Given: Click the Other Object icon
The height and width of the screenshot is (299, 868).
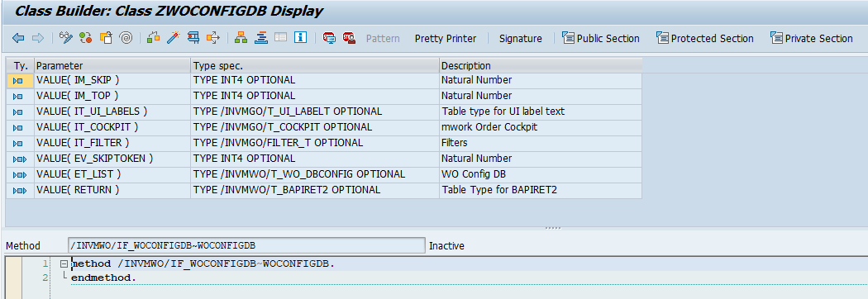Looking at the screenshot, I should [x=106, y=38].
